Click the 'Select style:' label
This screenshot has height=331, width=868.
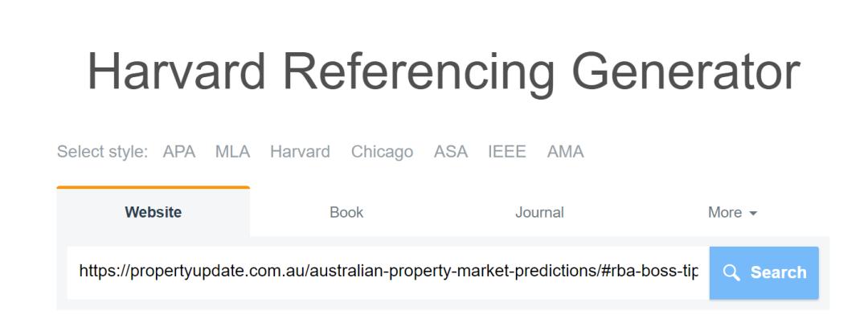coord(102,152)
